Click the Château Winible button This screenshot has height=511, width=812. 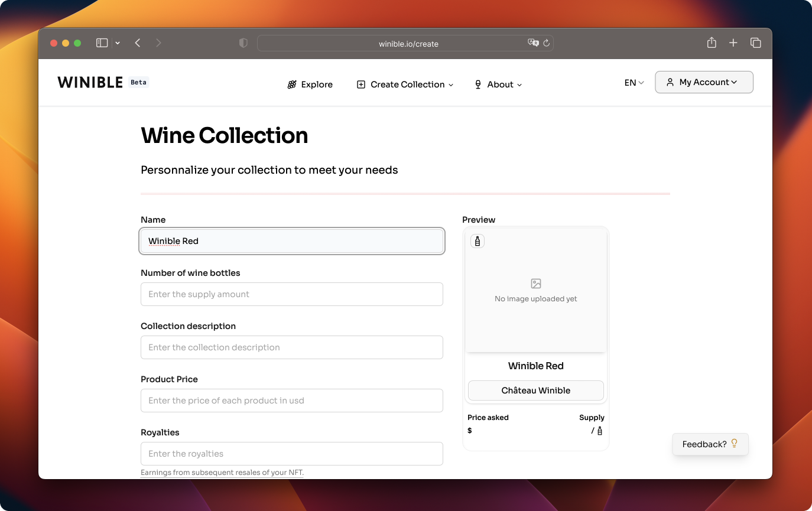536,390
